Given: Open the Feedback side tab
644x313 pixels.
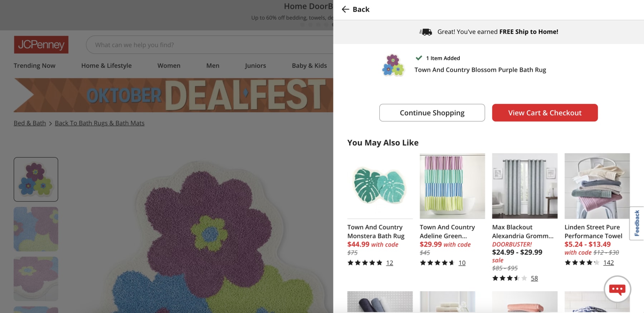Looking at the screenshot, I should [x=637, y=223].
